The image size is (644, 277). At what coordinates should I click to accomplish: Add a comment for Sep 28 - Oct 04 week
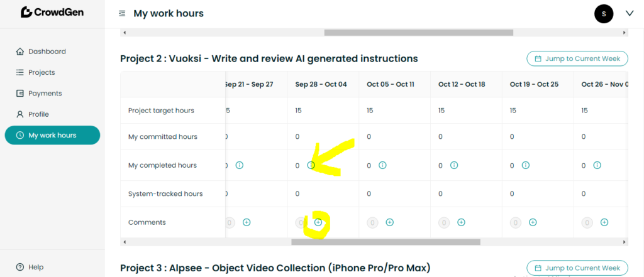click(x=318, y=222)
